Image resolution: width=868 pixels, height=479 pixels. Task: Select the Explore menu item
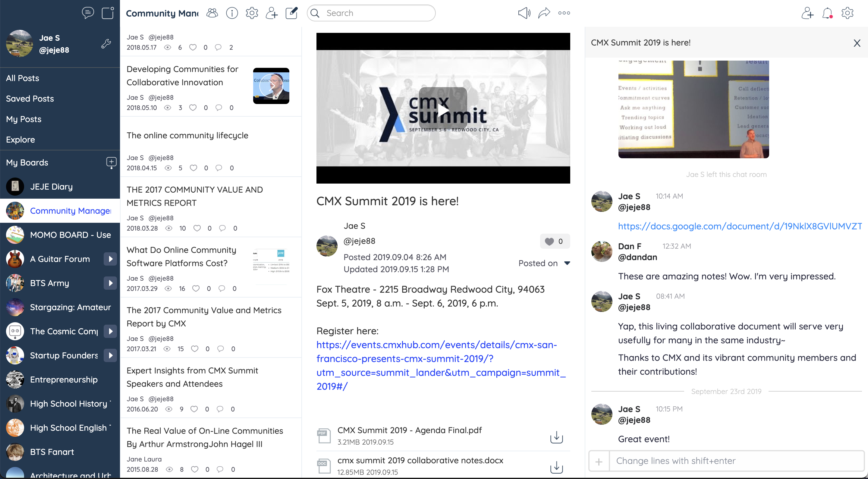point(20,140)
